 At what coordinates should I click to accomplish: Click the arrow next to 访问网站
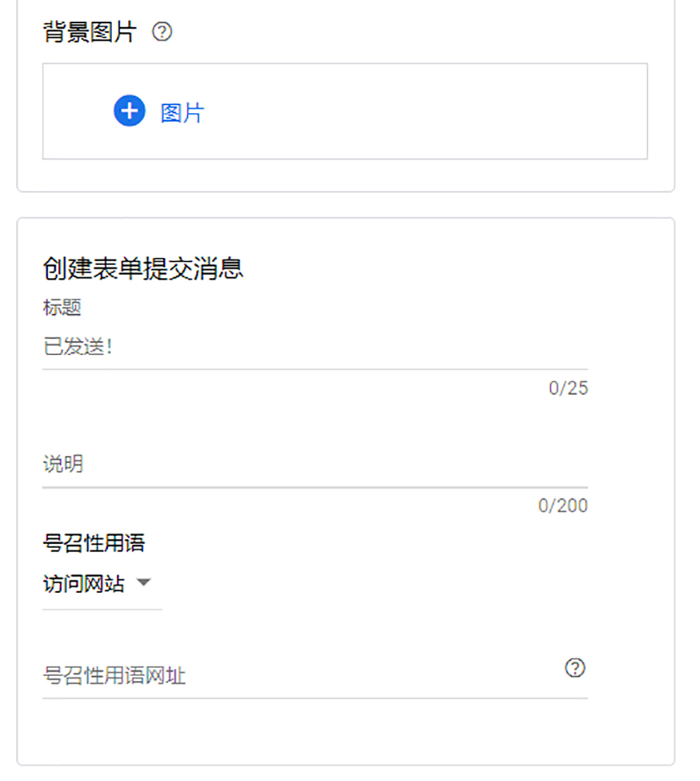tap(144, 583)
